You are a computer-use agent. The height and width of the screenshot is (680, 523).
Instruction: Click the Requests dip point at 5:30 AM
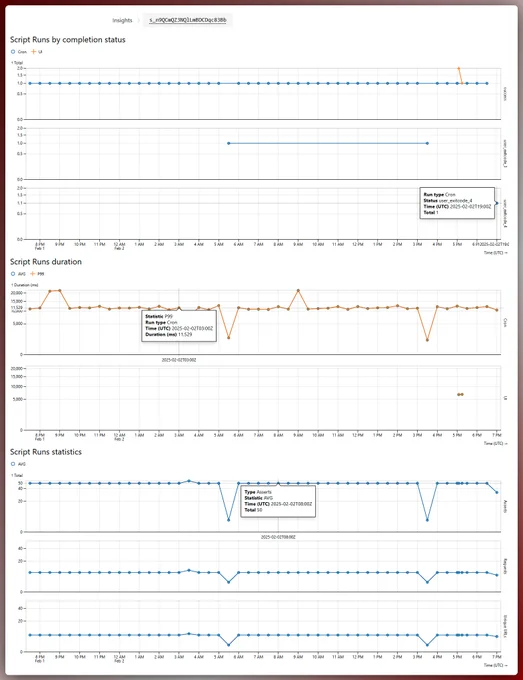tap(229, 582)
